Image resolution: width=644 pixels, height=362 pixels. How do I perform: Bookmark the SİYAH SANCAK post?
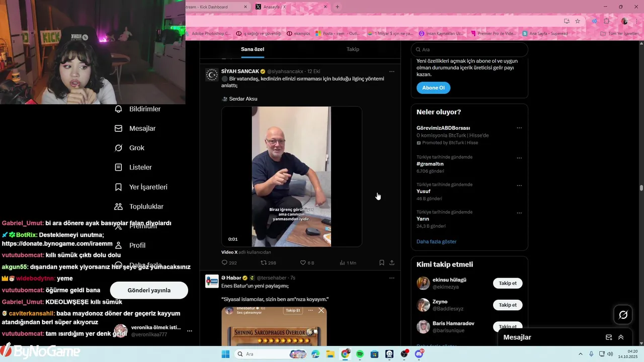382,262
